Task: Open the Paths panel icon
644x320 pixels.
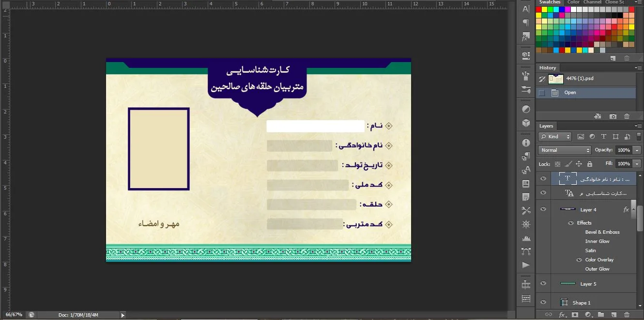Action: pos(526,252)
